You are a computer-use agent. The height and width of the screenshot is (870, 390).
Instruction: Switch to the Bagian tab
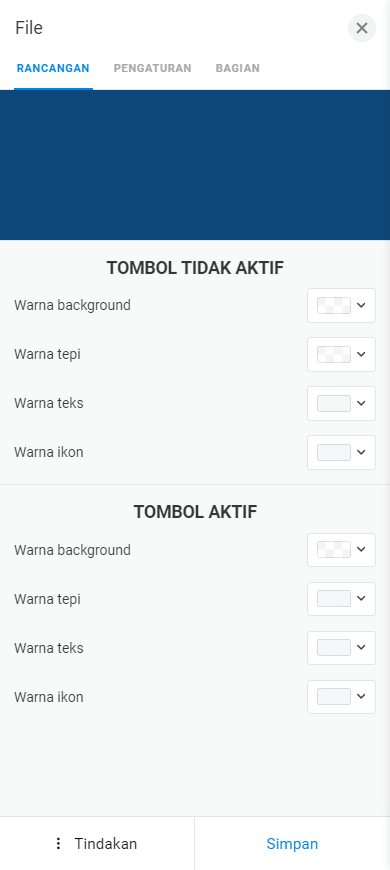pos(237,68)
